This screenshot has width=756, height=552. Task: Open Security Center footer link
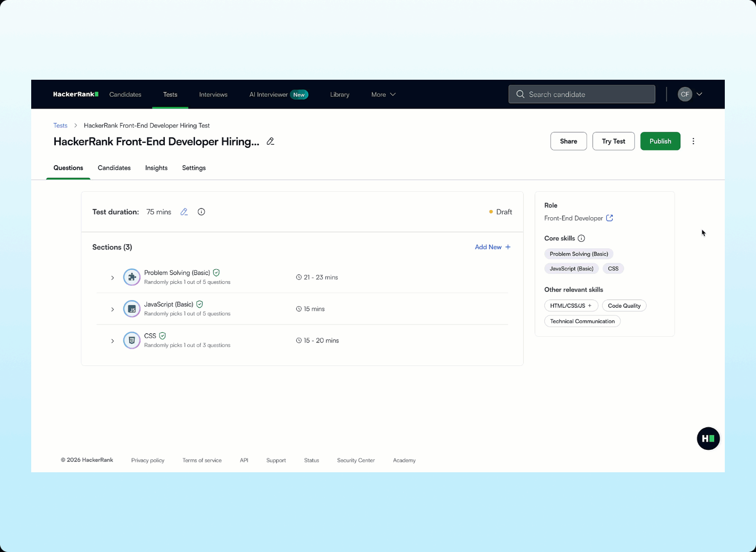pos(356,461)
